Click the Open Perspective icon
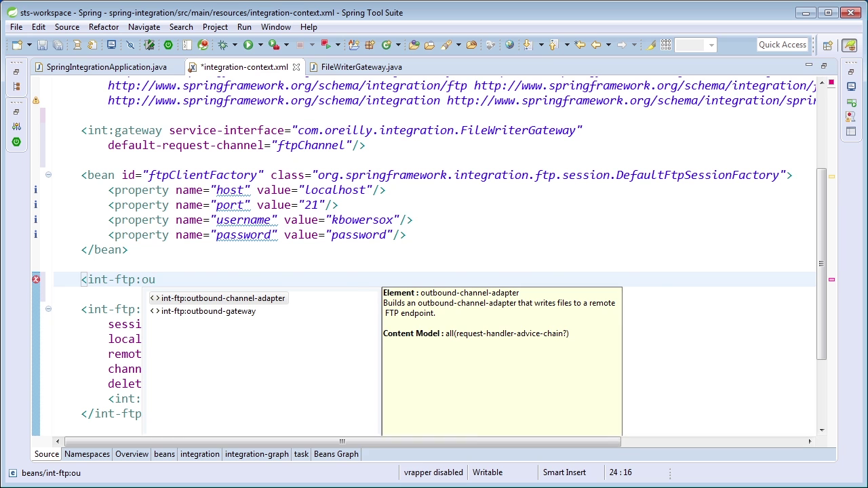 (x=827, y=45)
